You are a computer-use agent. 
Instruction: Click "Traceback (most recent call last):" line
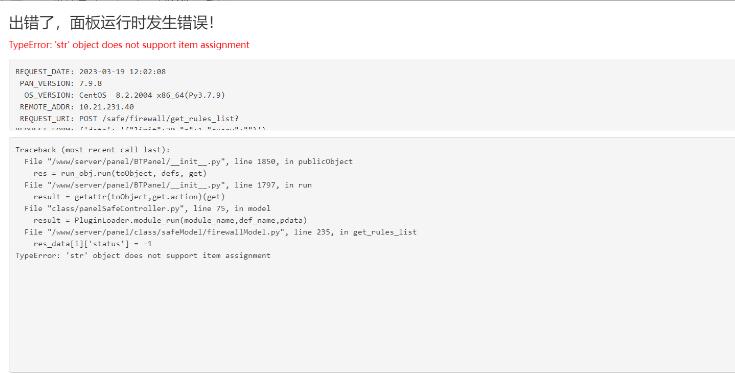(x=93, y=150)
